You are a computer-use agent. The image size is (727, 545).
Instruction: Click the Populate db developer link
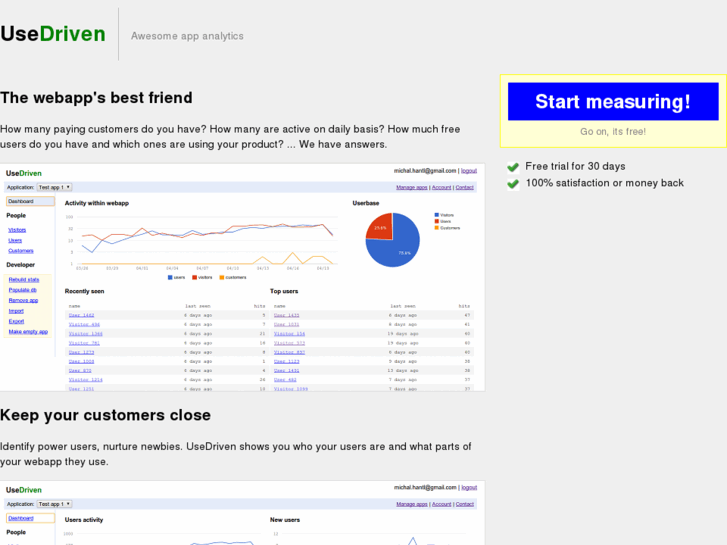(x=22, y=290)
